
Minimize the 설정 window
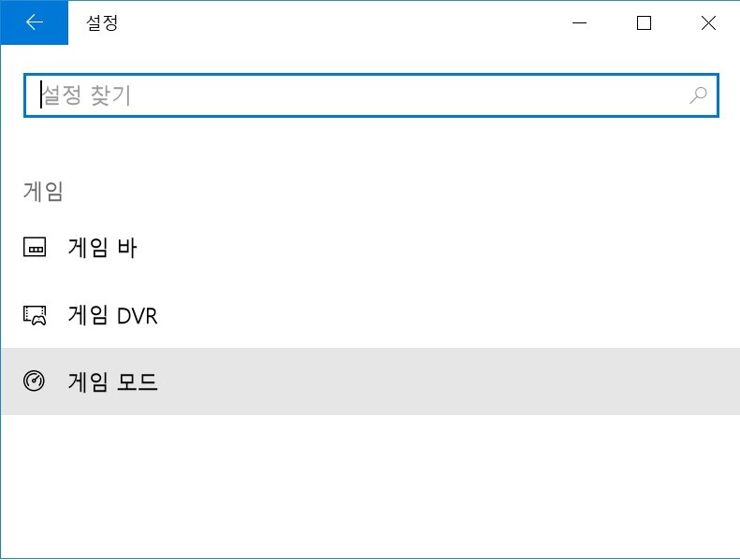point(579,23)
